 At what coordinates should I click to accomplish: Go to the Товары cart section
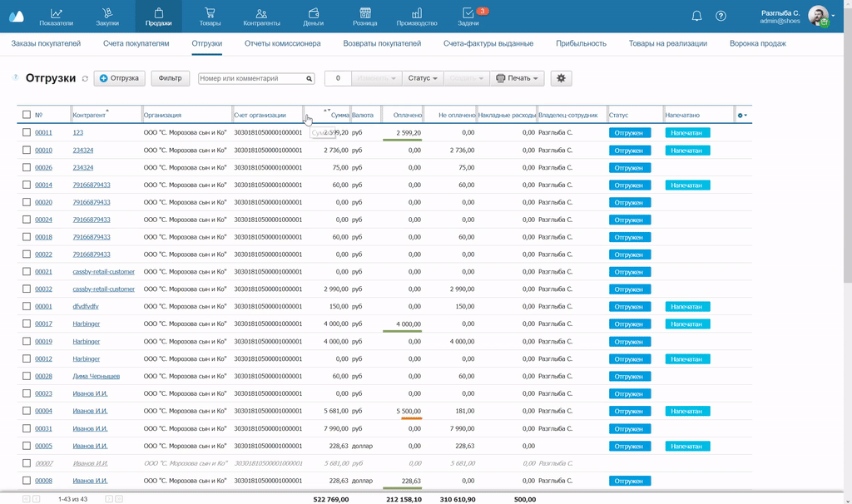click(210, 17)
